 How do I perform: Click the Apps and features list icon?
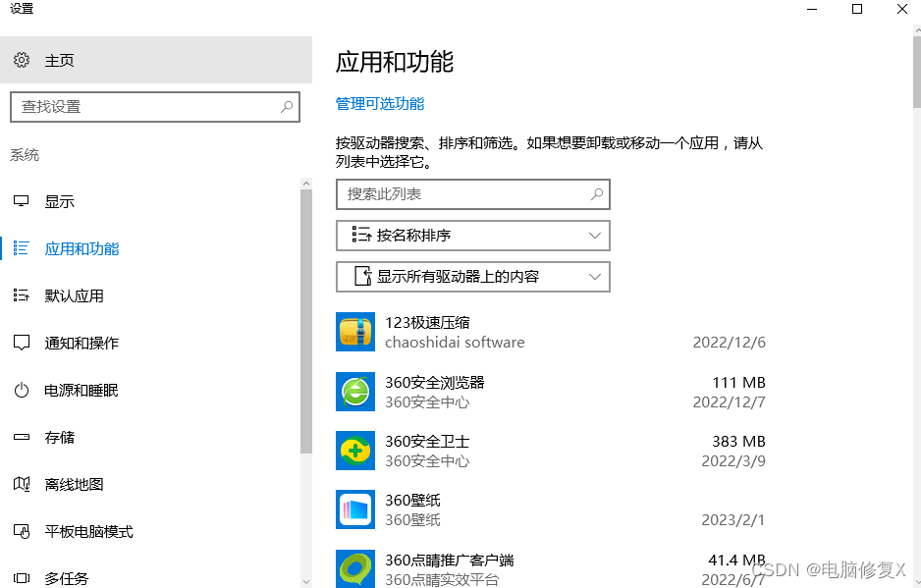coord(22,248)
